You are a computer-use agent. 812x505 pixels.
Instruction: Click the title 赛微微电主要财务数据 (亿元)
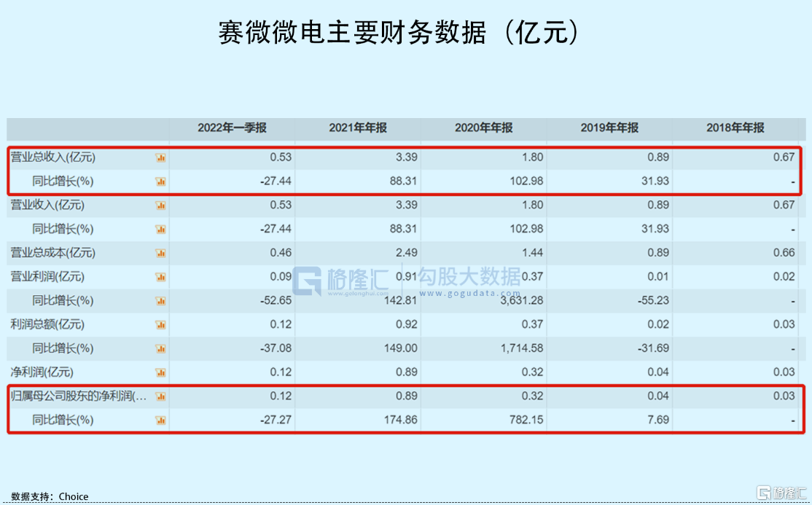pyautogui.click(x=398, y=33)
